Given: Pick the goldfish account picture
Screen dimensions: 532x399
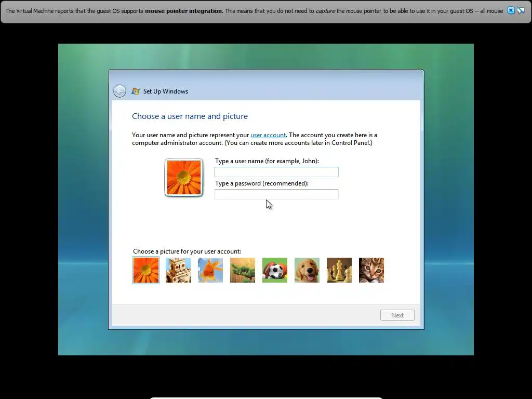Looking at the screenshot, I should pyautogui.click(x=210, y=270).
